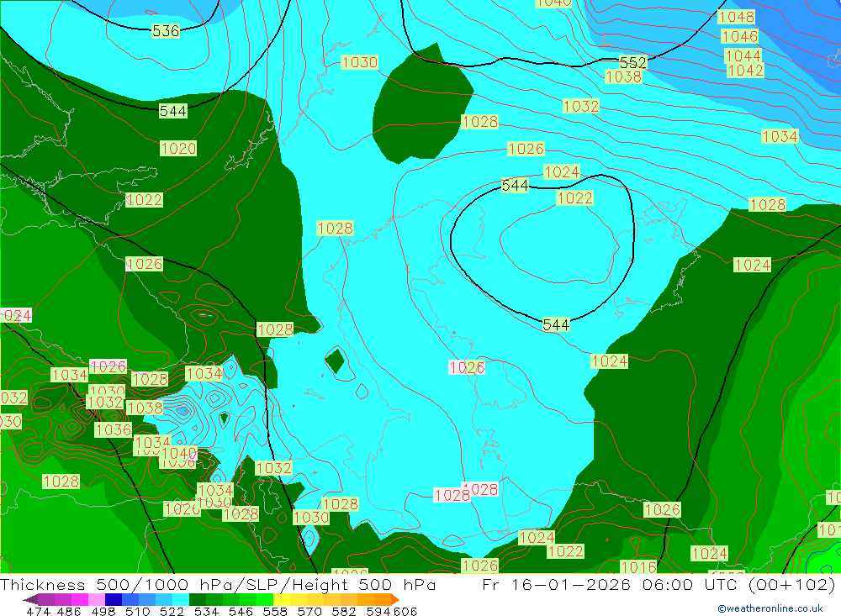Click the dark blue legend swatch

[114, 599]
